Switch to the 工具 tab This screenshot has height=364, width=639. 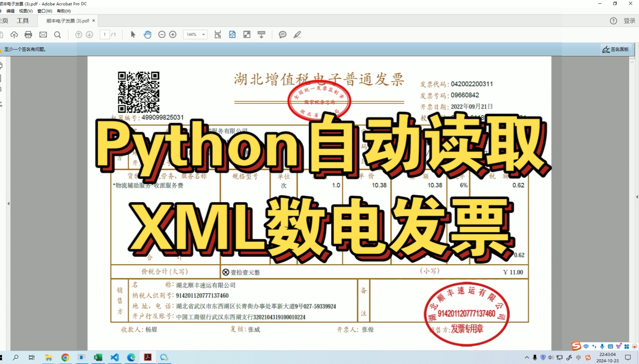(23, 21)
